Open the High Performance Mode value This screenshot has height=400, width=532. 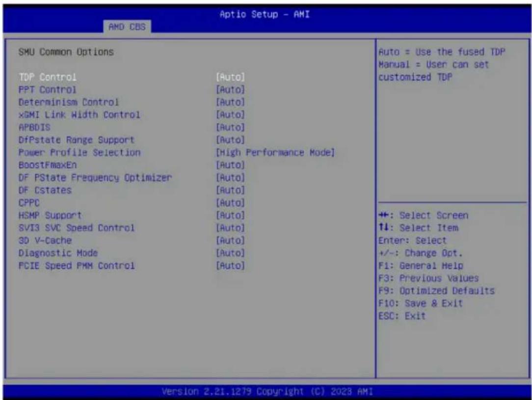point(275,152)
